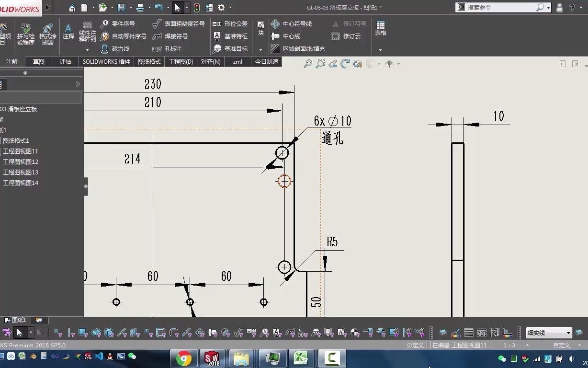Open the 细实线 line style dropdown
The height and width of the screenshot is (368, 588).
548,332
